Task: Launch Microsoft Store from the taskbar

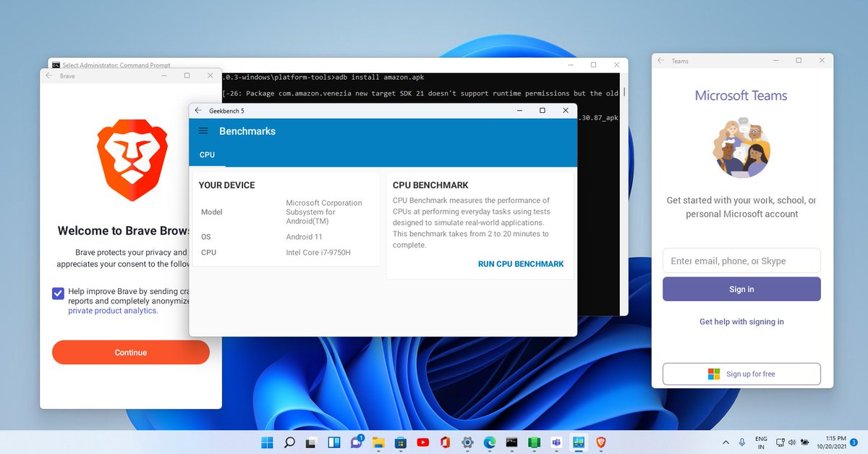Action: pyautogui.click(x=401, y=442)
